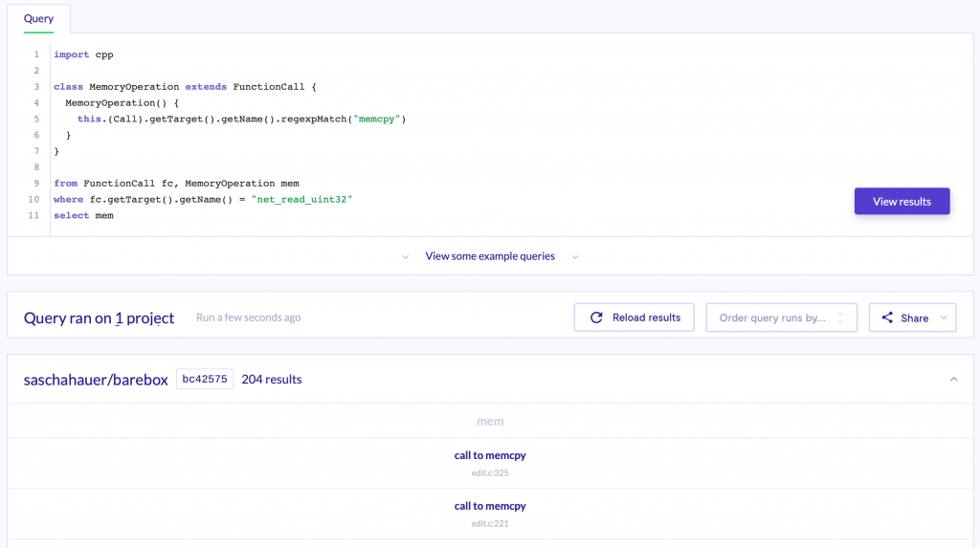Open the Order query runs by dropdown
This screenshot has height=548, width=980.
pos(781,318)
